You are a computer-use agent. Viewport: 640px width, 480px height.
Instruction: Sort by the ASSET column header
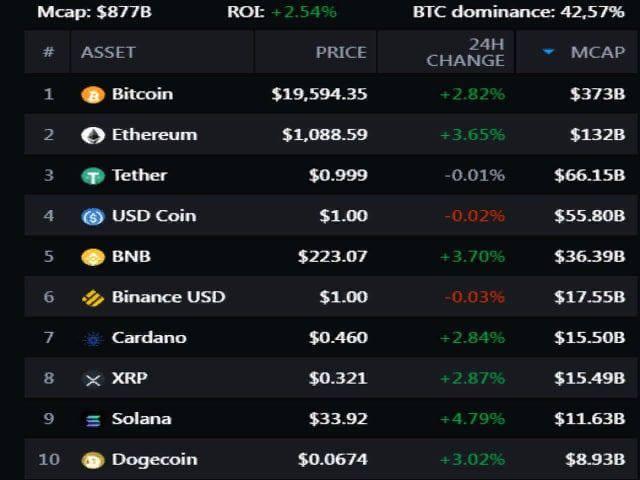108,52
